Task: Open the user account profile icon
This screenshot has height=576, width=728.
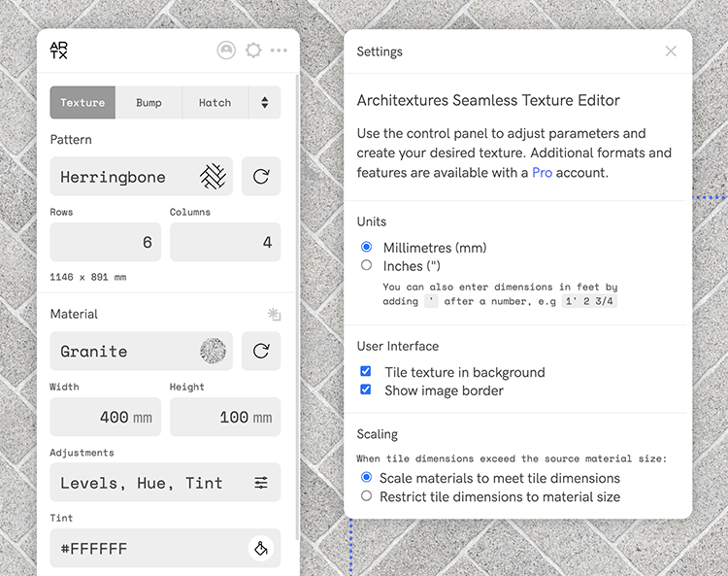Action: click(226, 51)
